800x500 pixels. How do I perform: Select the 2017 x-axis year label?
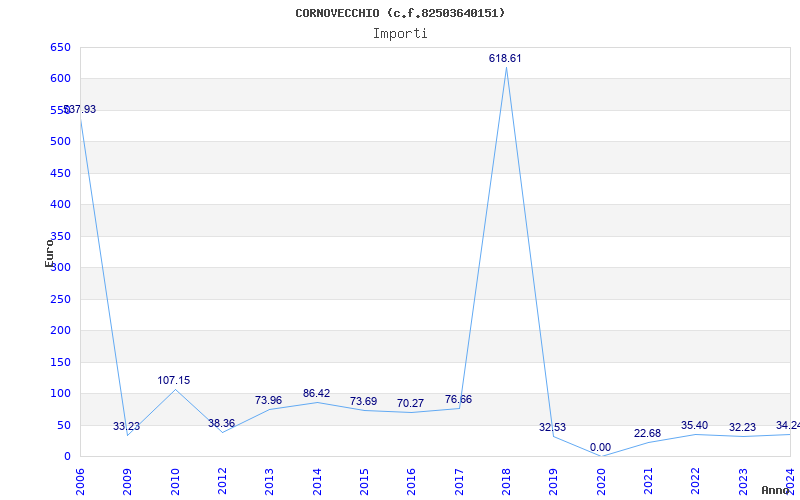point(459,483)
